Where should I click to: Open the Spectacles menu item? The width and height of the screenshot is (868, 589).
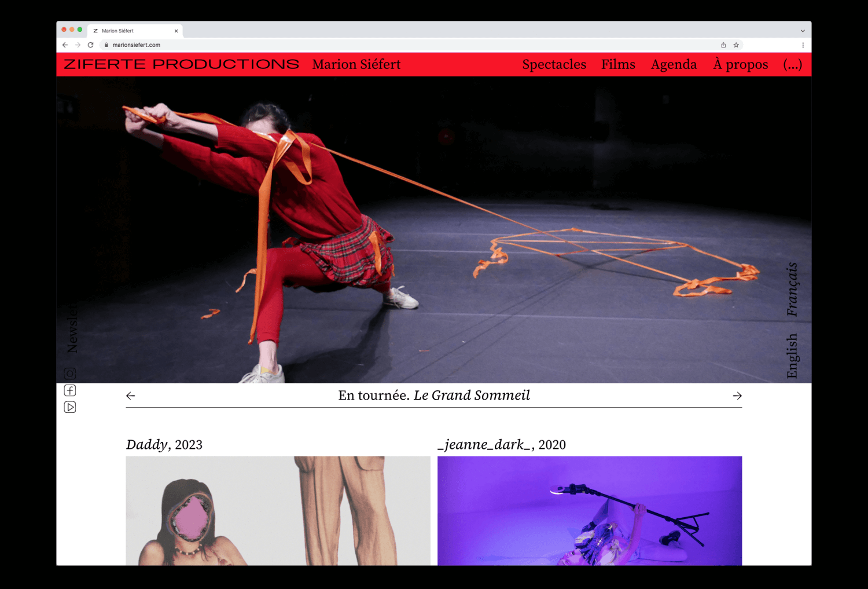pyautogui.click(x=554, y=64)
